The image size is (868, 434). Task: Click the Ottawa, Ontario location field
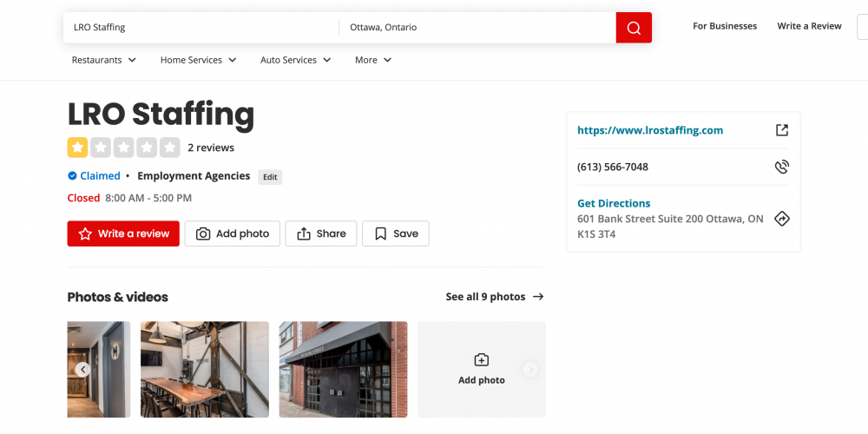pyautogui.click(x=477, y=28)
